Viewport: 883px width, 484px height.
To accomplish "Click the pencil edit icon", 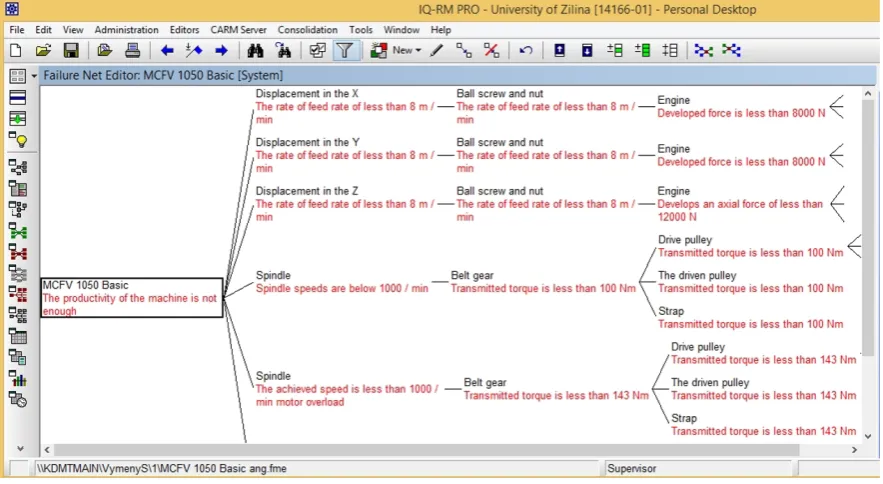I will coord(436,51).
